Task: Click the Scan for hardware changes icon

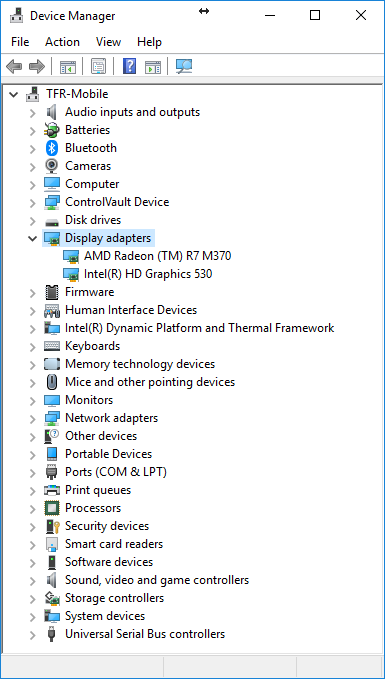Action: click(x=184, y=66)
